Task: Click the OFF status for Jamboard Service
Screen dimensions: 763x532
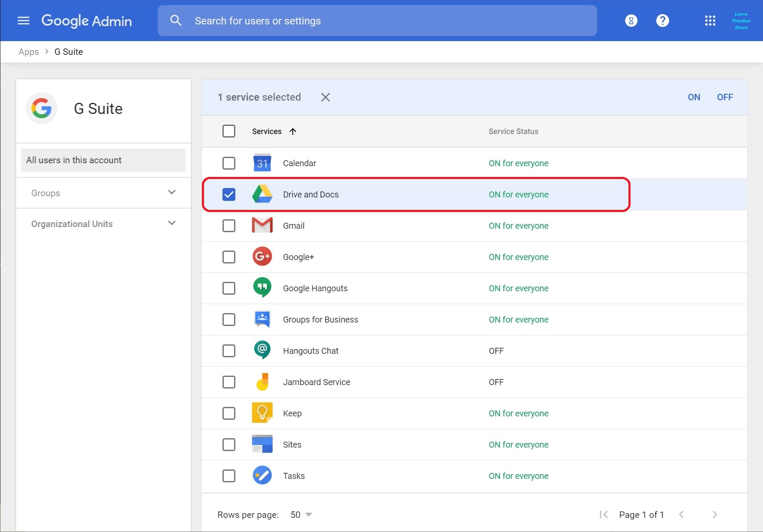Action: [496, 382]
